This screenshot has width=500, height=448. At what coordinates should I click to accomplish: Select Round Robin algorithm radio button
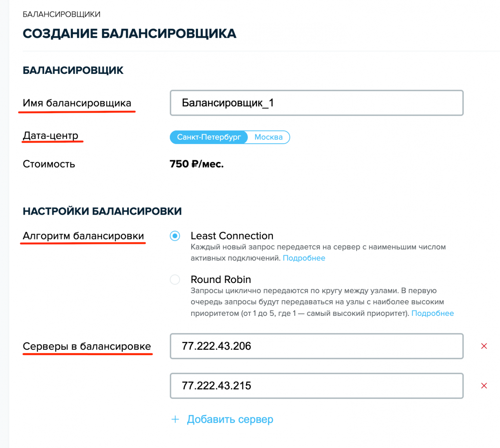click(x=175, y=280)
